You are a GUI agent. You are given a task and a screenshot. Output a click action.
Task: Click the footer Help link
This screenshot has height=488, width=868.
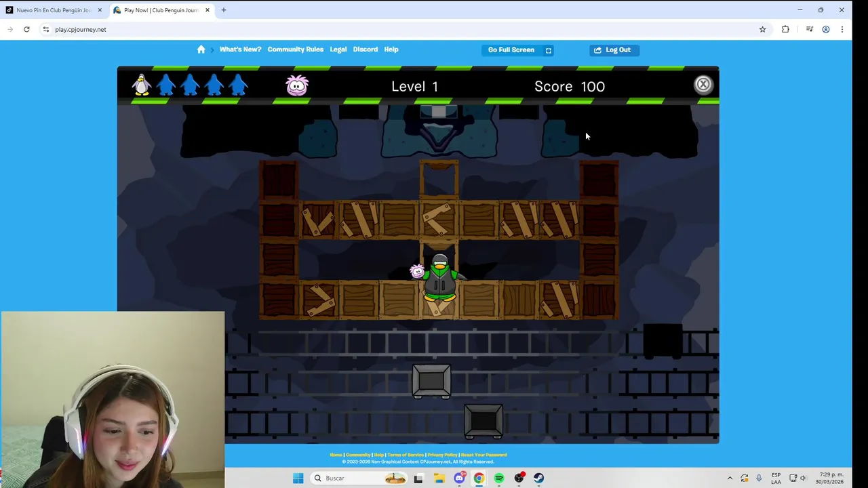click(x=379, y=455)
